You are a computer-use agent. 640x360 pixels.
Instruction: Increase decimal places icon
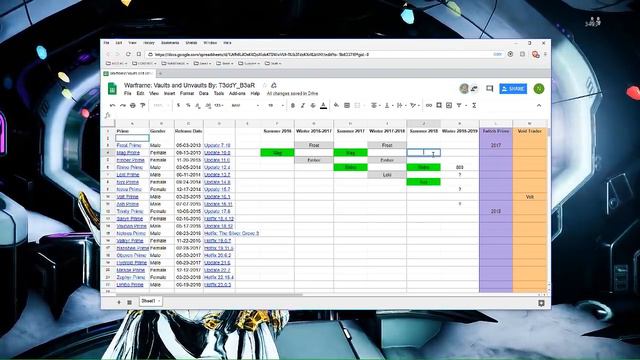[208, 105]
